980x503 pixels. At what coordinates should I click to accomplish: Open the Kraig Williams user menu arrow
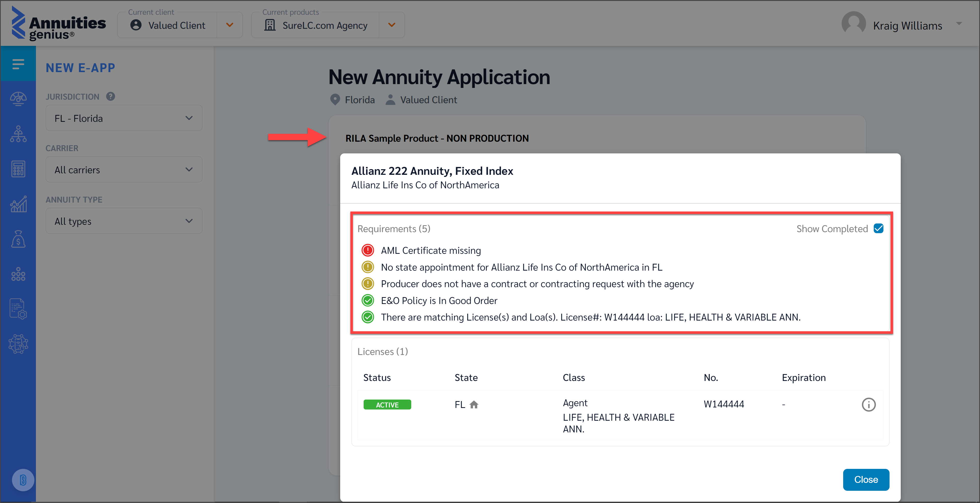[959, 24]
